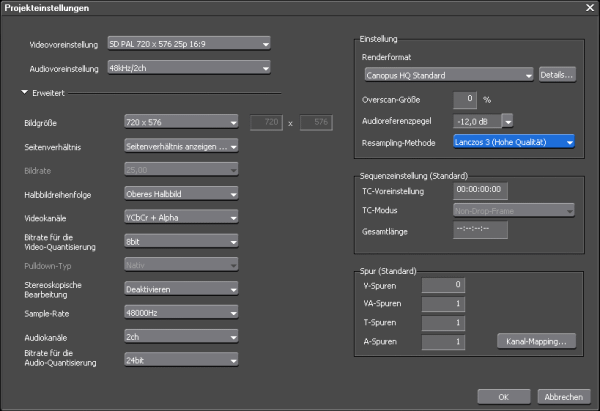This screenshot has height=411, width=600.
Task: Open the Video-Quantisierung 8bit dropdown
Action: [x=181, y=241]
